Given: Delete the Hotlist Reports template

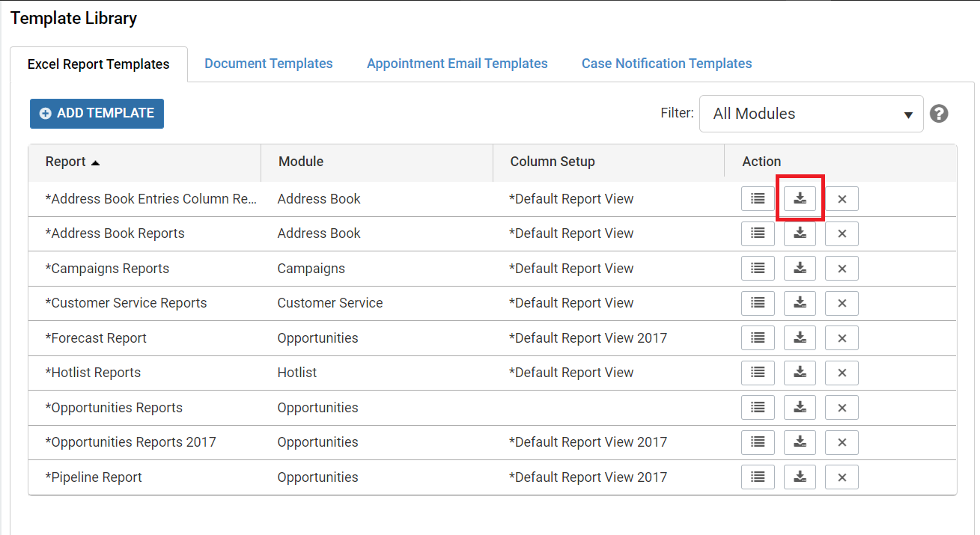Looking at the screenshot, I should (841, 373).
